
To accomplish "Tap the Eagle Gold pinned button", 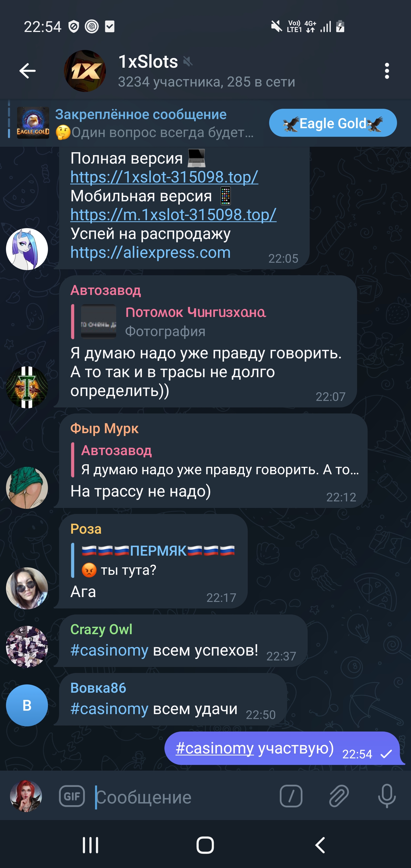I will tap(333, 123).
